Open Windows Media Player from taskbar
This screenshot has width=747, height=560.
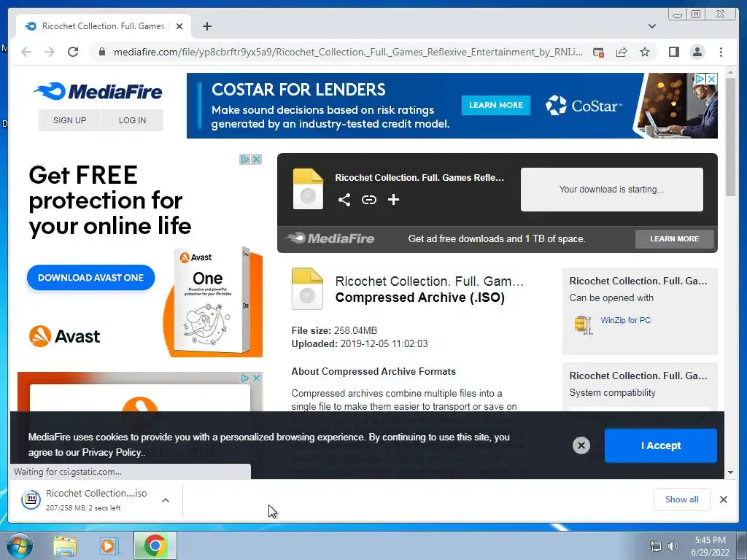coord(109,546)
